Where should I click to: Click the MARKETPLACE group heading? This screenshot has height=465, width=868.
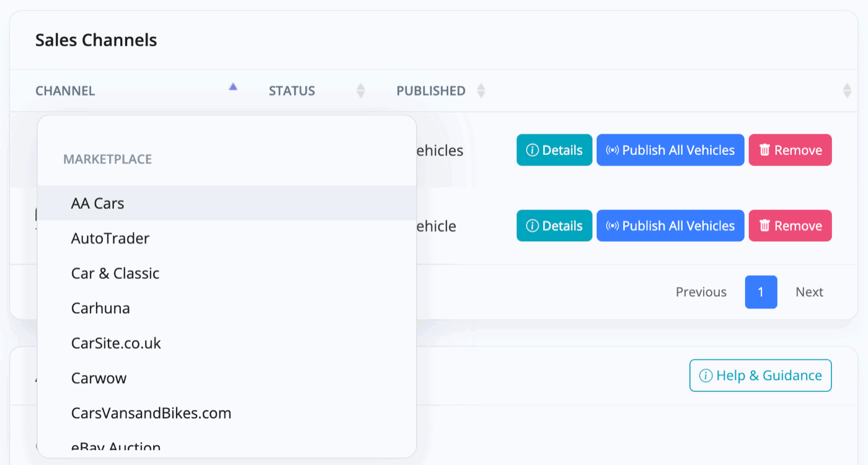[x=107, y=159]
